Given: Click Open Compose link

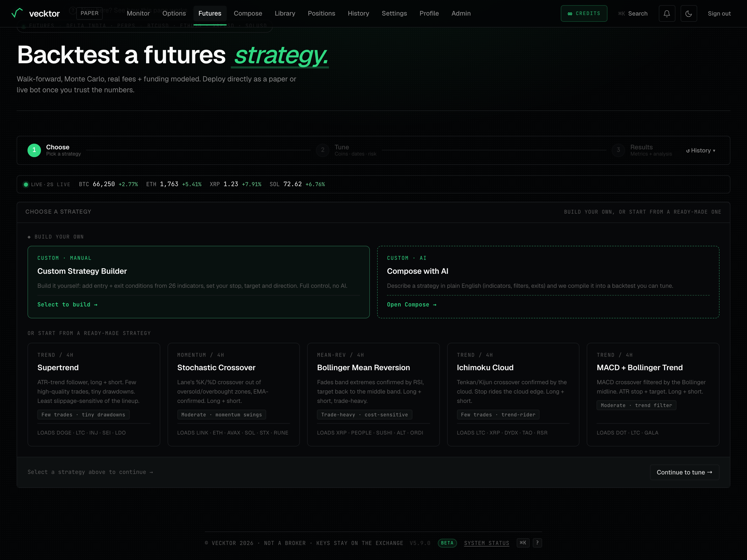Looking at the screenshot, I should pos(412,304).
